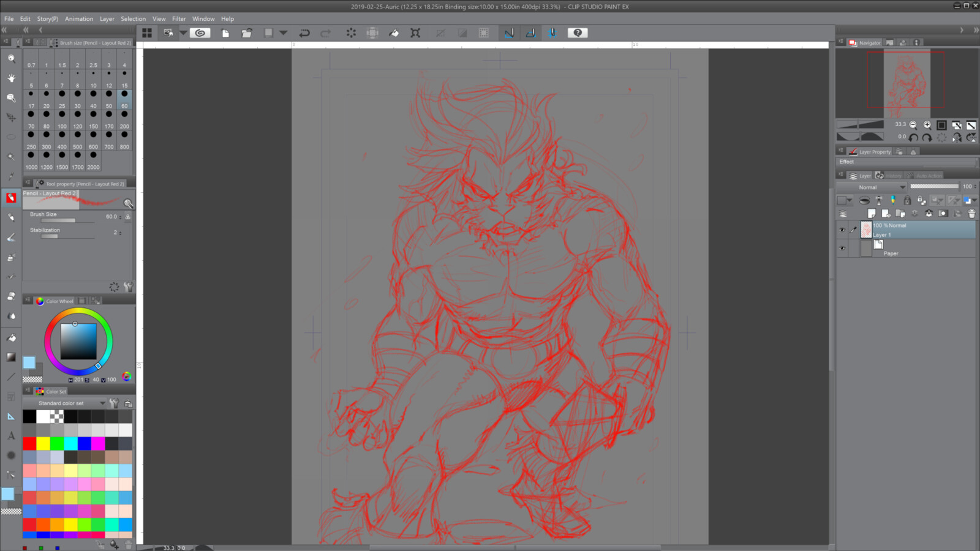Select the Operation object tool
The height and width of the screenshot is (551, 980).
[x=11, y=97]
